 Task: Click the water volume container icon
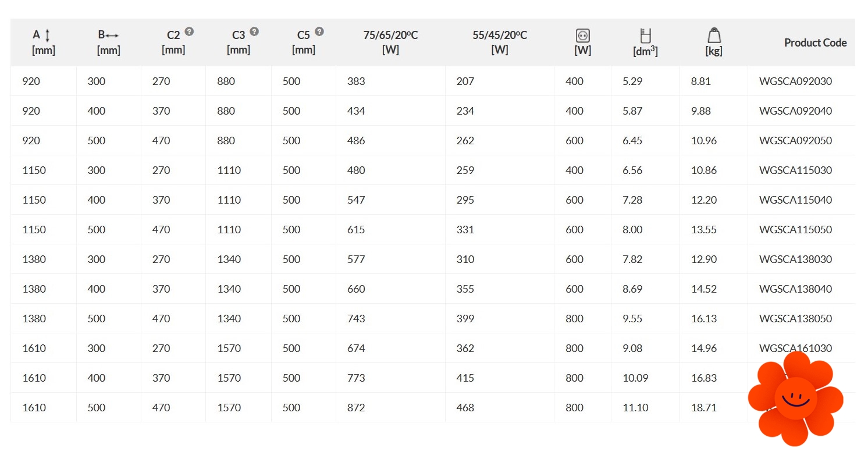coord(645,35)
